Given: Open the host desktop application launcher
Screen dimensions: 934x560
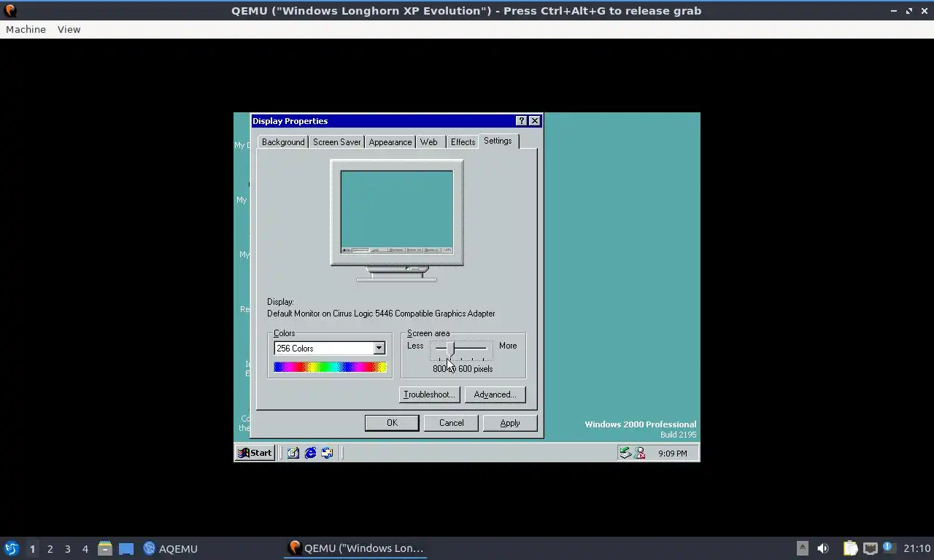Looking at the screenshot, I should [11, 548].
